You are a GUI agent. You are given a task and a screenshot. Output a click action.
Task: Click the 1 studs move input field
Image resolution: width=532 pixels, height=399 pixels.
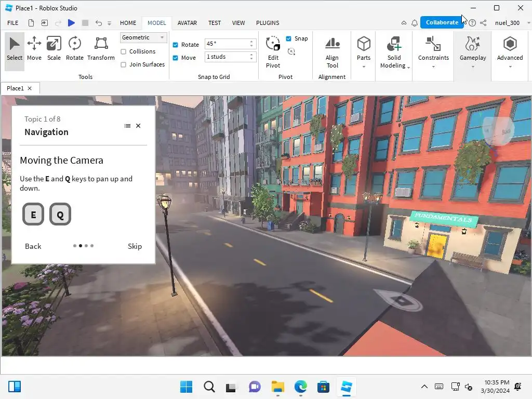227,57
